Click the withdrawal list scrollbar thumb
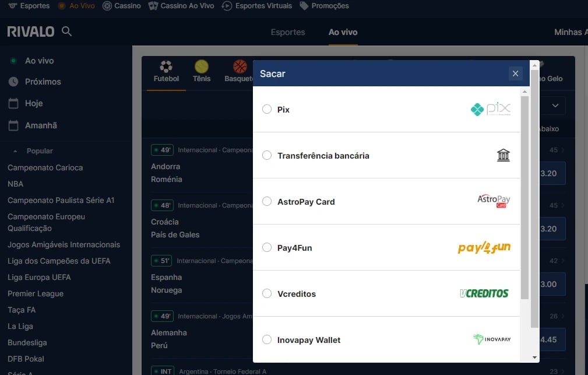588x375 pixels. coord(524,198)
